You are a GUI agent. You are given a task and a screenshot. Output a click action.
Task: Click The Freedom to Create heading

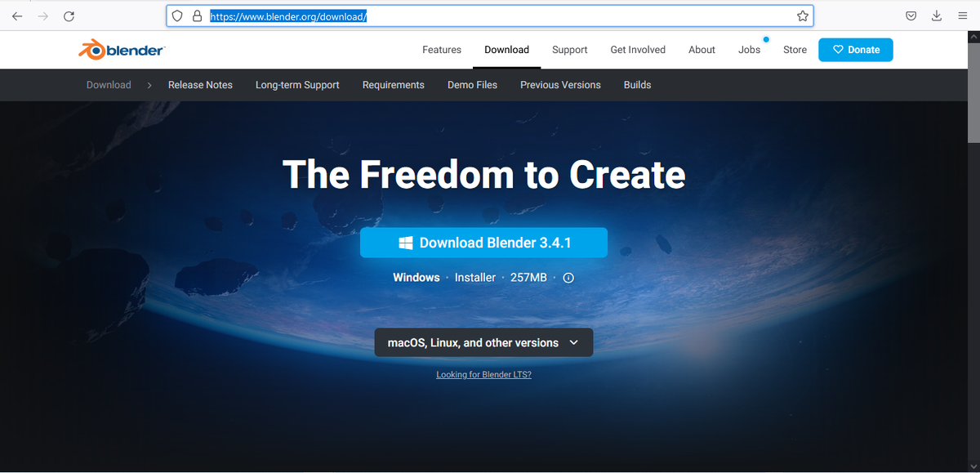click(483, 174)
